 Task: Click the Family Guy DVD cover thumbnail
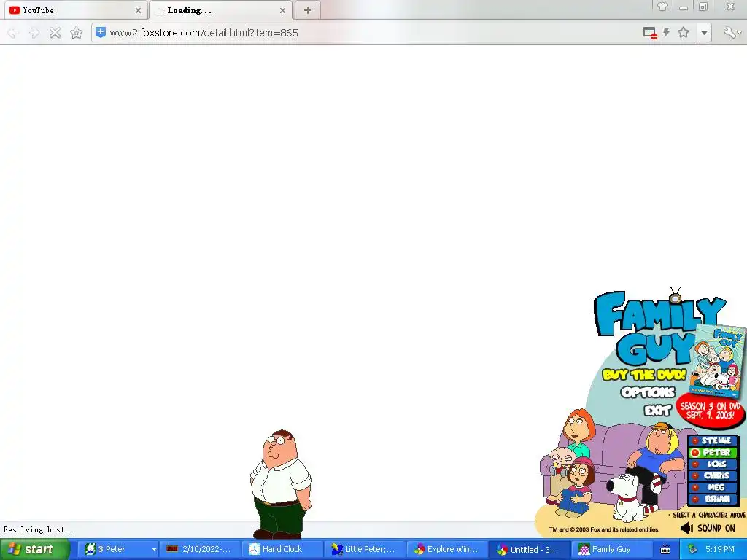(x=718, y=360)
